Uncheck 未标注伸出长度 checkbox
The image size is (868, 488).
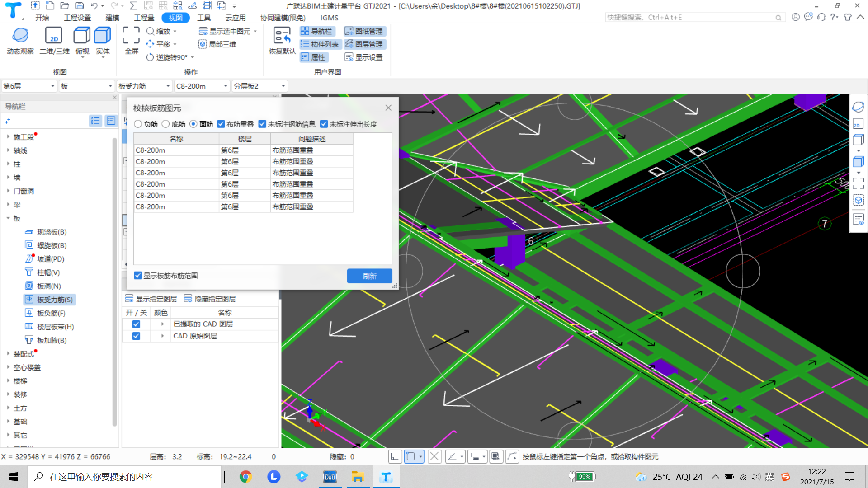(324, 124)
